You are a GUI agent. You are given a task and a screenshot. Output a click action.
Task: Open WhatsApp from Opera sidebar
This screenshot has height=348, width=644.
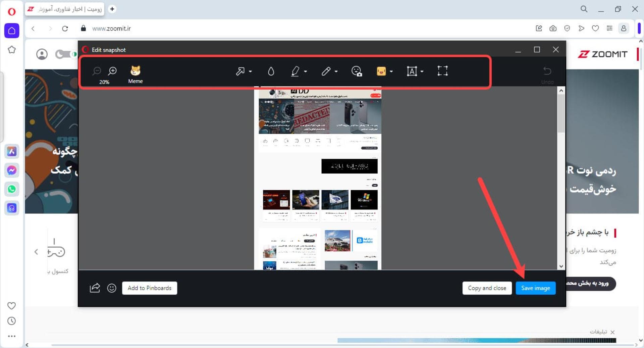12,189
